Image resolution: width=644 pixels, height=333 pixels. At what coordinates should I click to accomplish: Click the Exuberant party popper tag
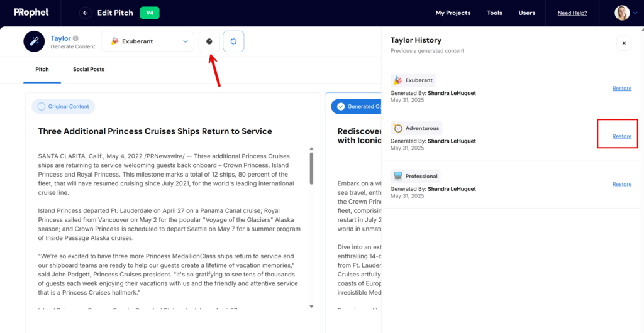413,80
